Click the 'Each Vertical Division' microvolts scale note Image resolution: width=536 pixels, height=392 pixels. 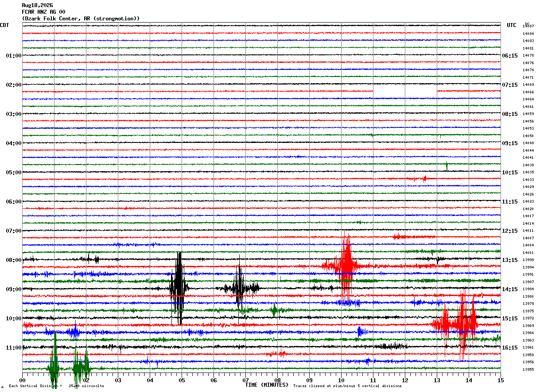tap(56, 386)
